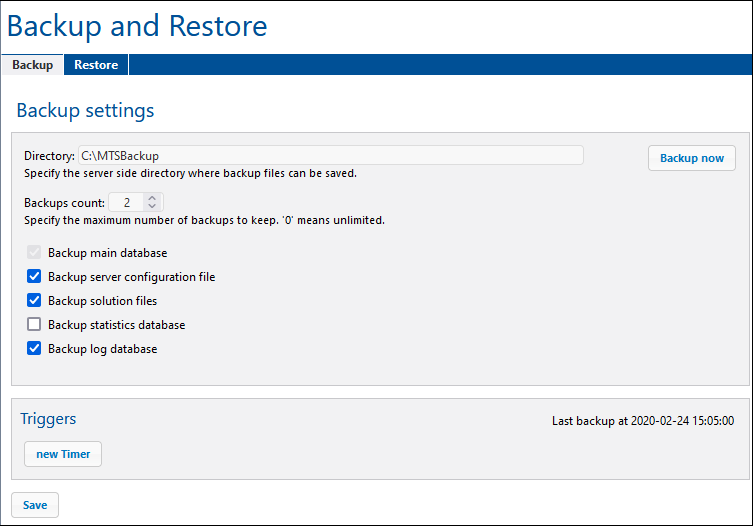Screen dimensions: 753x526
Task: Uncheck Backup server configuration file
Action: tap(34, 276)
